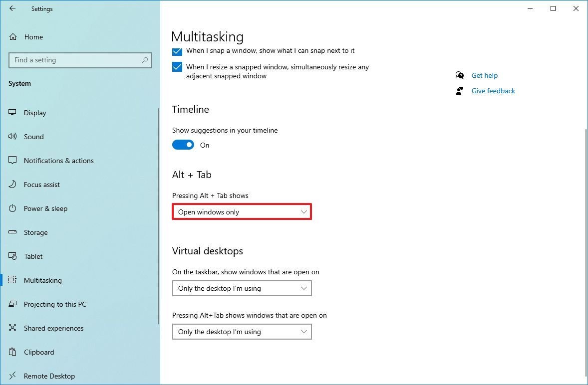This screenshot has height=385, width=588.
Task: Click the Find a setting search box
Action: point(80,60)
